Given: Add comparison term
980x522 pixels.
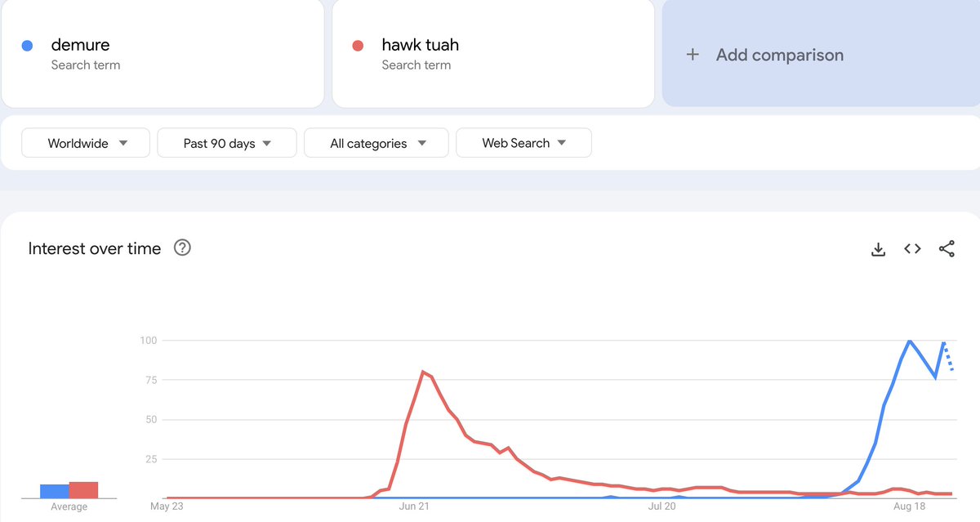Looking at the screenshot, I should click(821, 53).
